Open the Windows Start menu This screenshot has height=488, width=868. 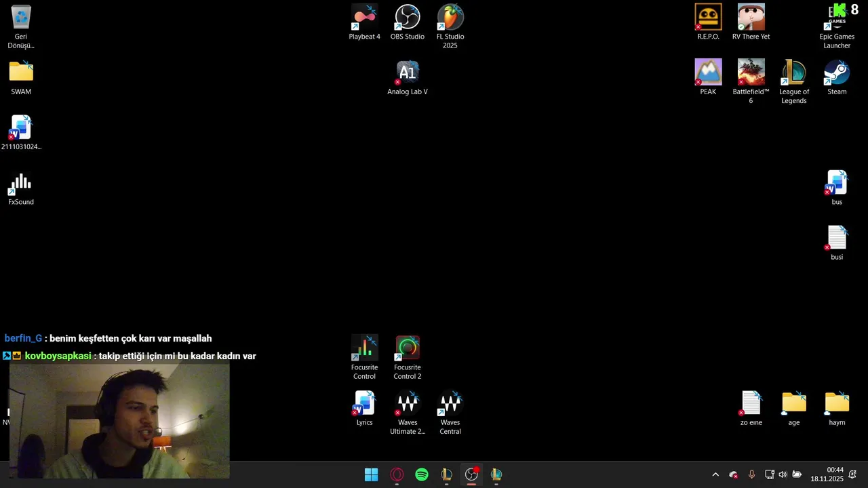pyautogui.click(x=372, y=474)
